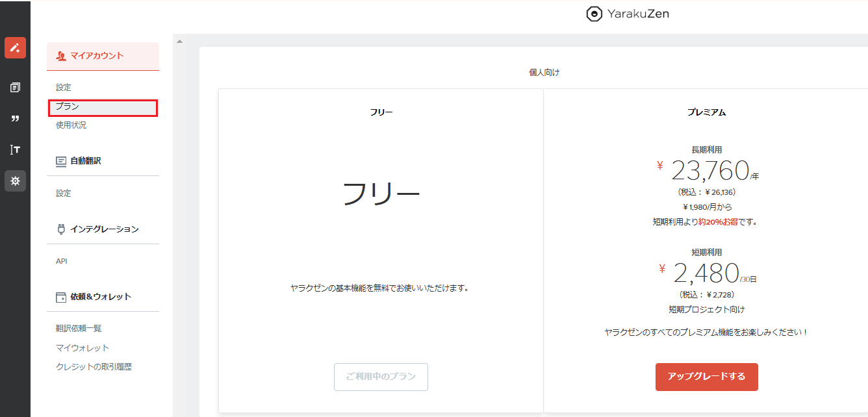Click the 短期利用 label above the 2,480 price

[706, 252]
